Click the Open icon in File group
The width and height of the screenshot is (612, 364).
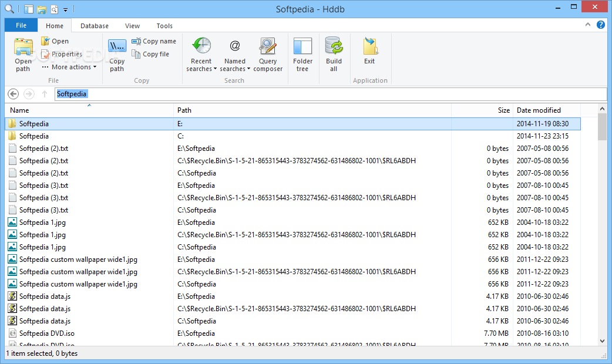pyautogui.click(x=45, y=41)
